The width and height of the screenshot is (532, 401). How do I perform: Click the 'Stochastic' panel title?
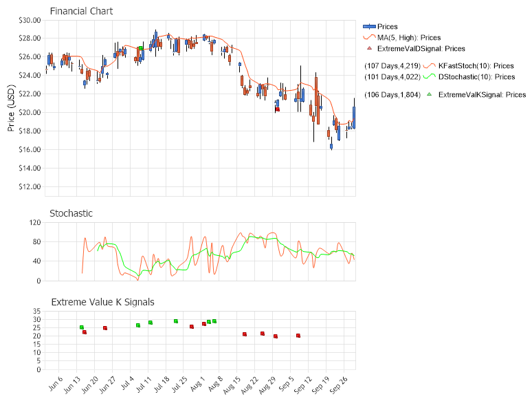point(71,214)
